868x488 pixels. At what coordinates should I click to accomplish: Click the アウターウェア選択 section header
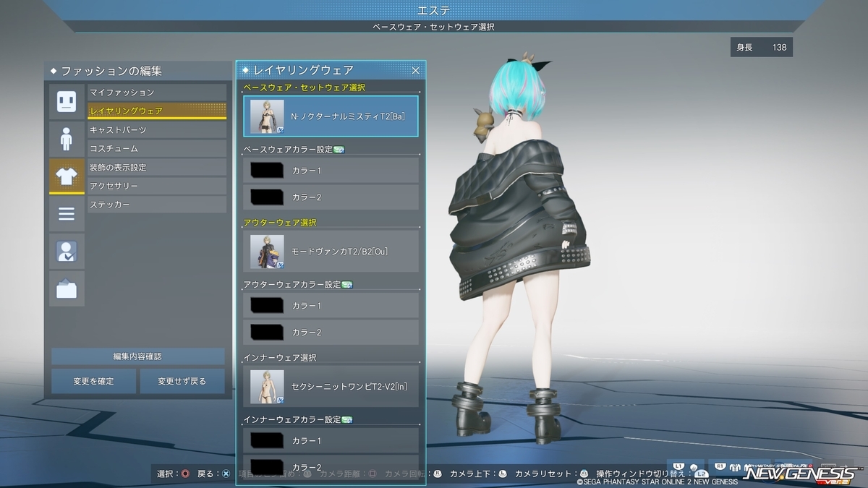click(280, 223)
